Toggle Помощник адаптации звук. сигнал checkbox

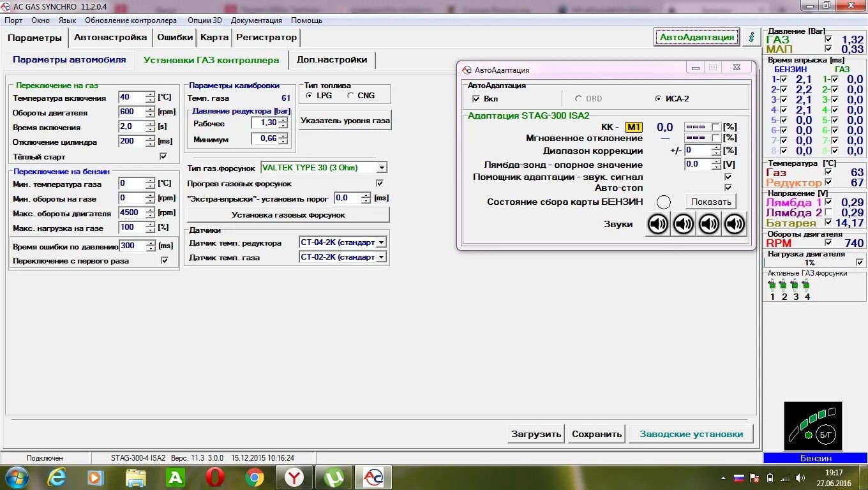(x=728, y=177)
